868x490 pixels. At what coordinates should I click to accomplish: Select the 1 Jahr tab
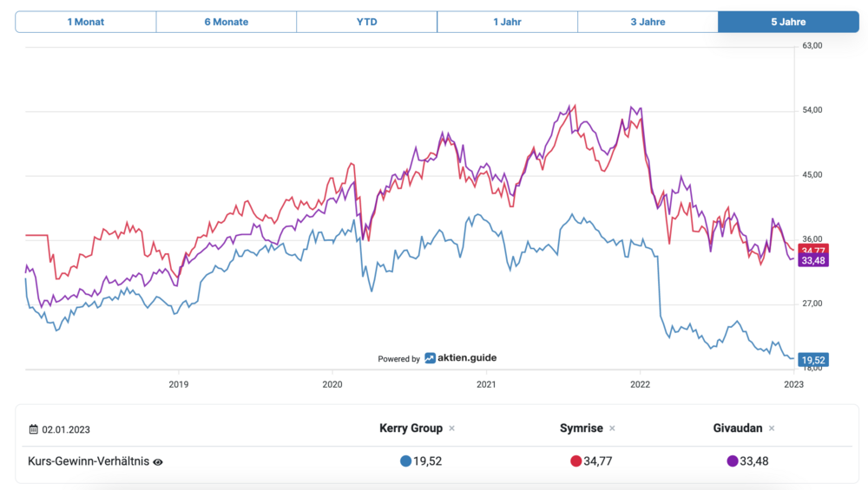click(x=507, y=22)
